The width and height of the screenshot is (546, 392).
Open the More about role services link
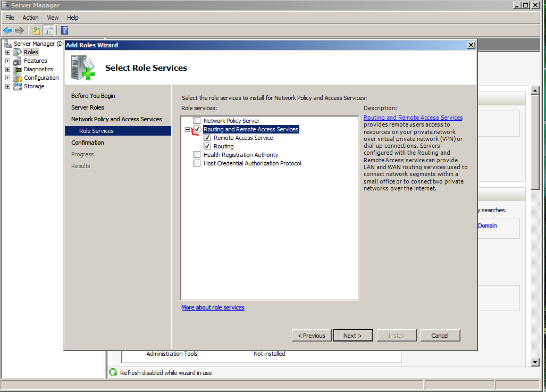213,307
